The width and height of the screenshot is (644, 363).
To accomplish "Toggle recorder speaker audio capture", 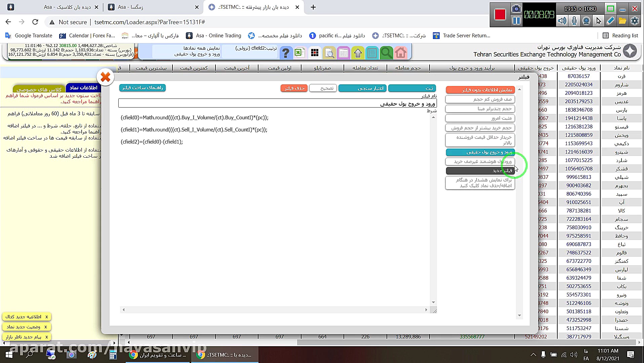I will 562,21.
